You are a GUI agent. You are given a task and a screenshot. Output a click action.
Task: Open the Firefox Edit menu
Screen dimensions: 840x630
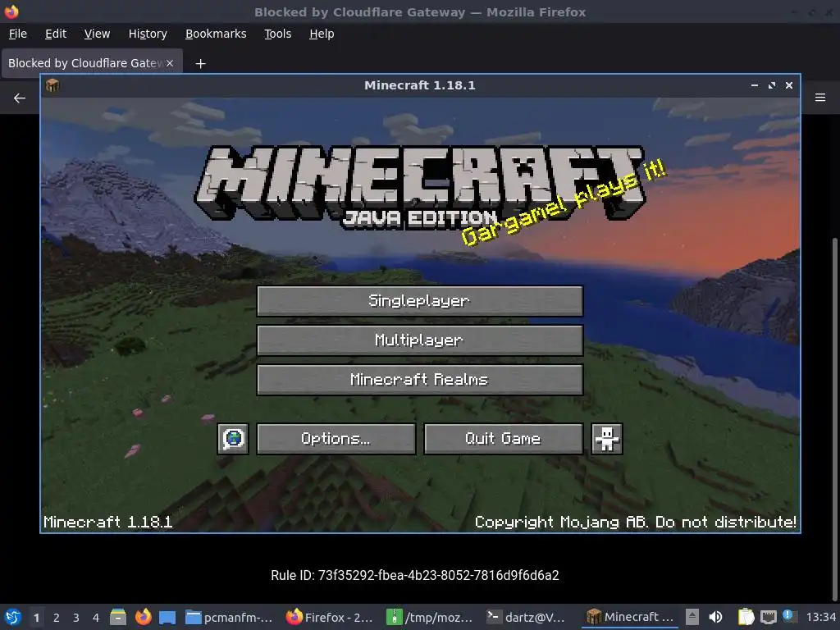pyautogui.click(x=56, y=34)
